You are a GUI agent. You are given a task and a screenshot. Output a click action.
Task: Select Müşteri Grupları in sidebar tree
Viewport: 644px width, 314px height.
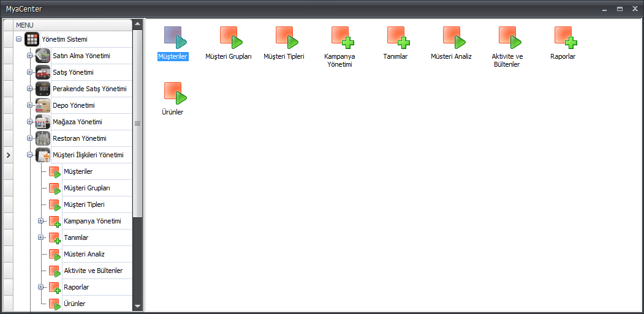pos(86,188)
